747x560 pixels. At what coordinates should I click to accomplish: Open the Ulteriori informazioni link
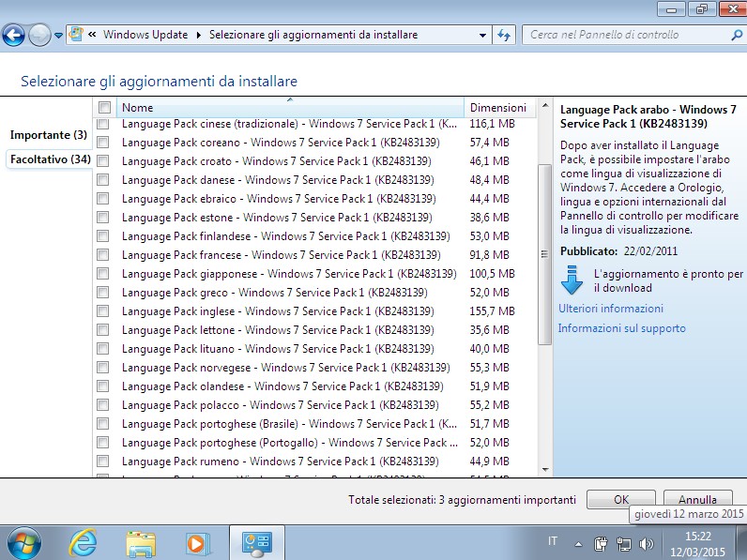click(x=611, y=309)
